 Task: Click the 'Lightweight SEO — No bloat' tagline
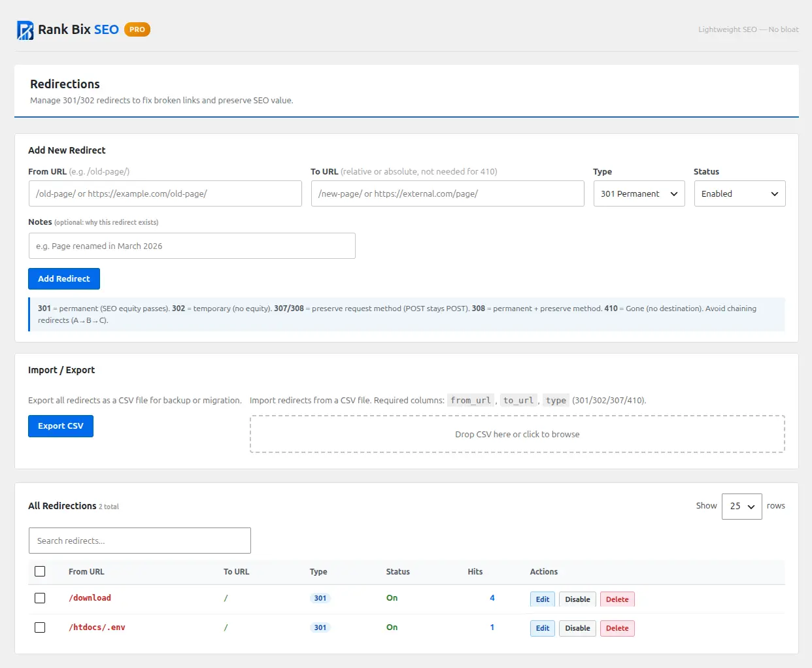748,29
